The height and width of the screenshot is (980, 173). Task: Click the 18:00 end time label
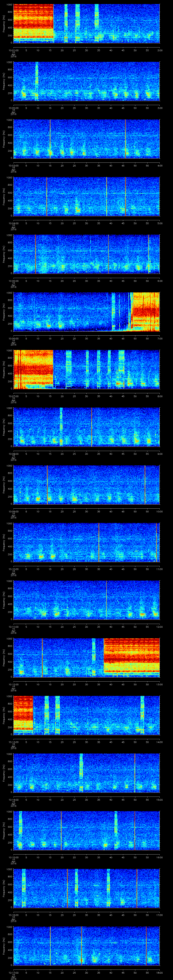click(x=159, y=973)
